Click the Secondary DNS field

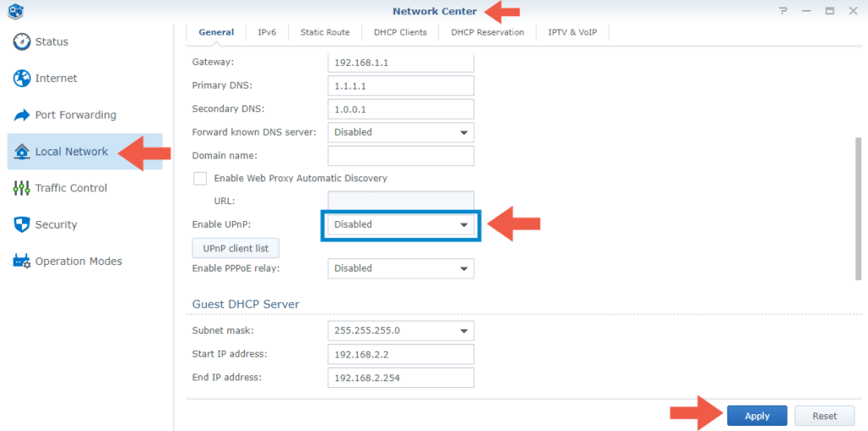[x=401, y=109]
